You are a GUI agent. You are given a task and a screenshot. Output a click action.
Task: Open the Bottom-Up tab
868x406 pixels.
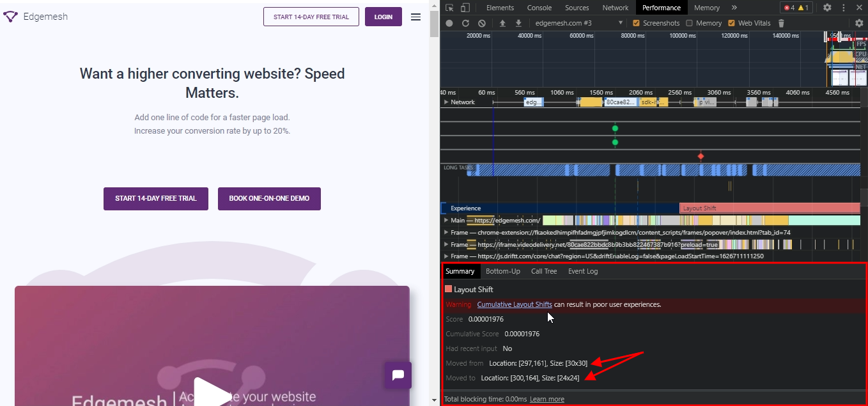503,271
